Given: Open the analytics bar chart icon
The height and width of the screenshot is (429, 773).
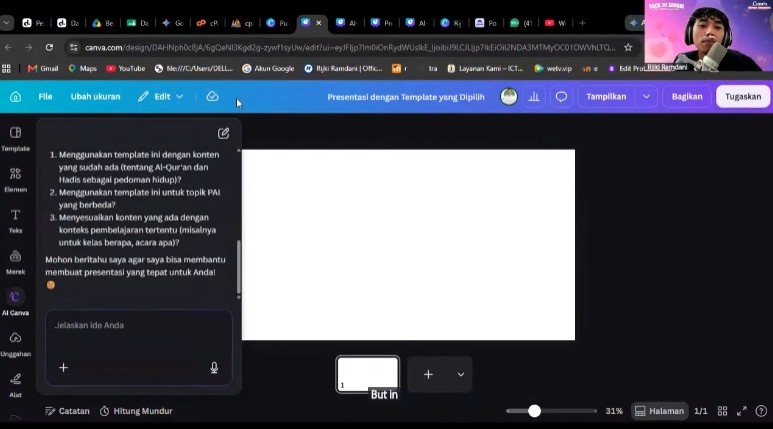Looking at the screenshot, I should pyautogui.click(x=534, y=97).
